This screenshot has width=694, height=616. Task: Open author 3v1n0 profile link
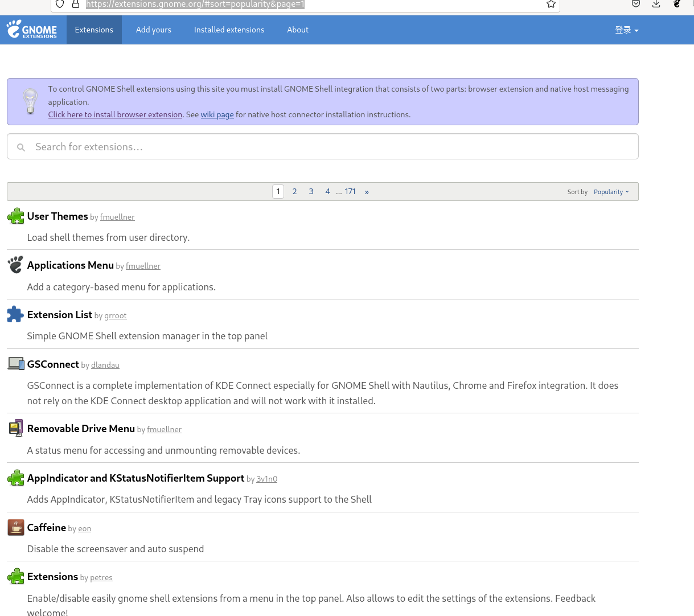tap(266, 479)
